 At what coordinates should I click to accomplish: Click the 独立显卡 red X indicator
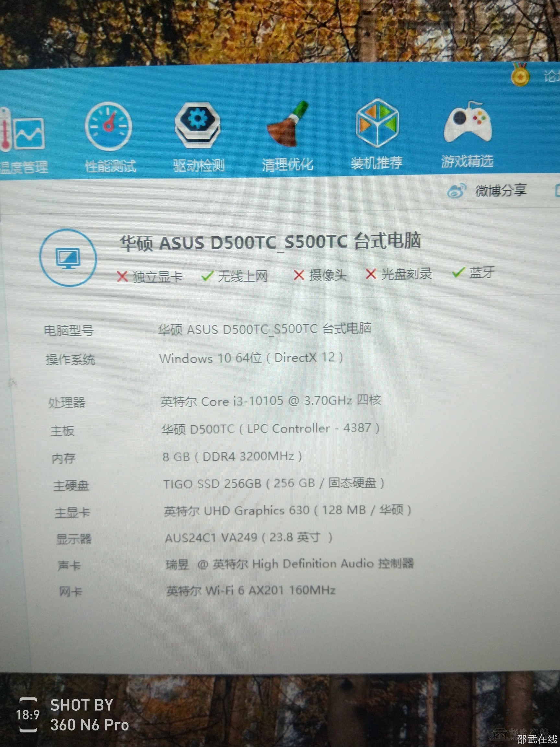tap(122, 277)
